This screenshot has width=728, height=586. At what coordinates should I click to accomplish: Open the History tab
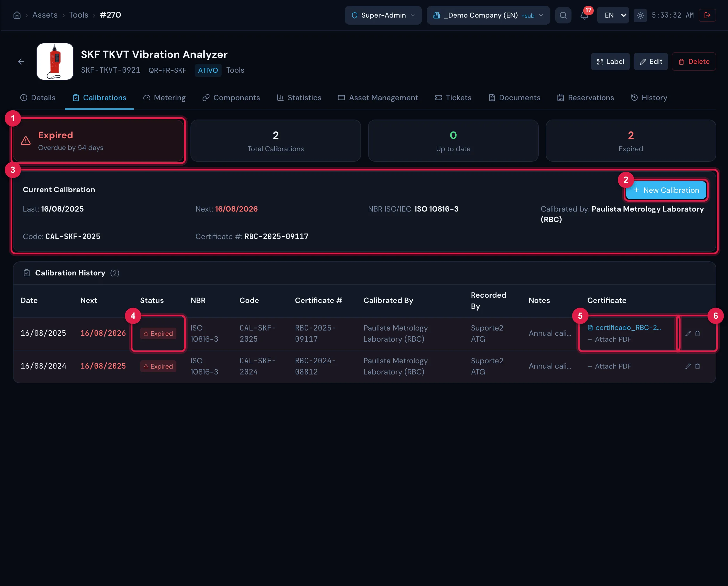(649, 98)
